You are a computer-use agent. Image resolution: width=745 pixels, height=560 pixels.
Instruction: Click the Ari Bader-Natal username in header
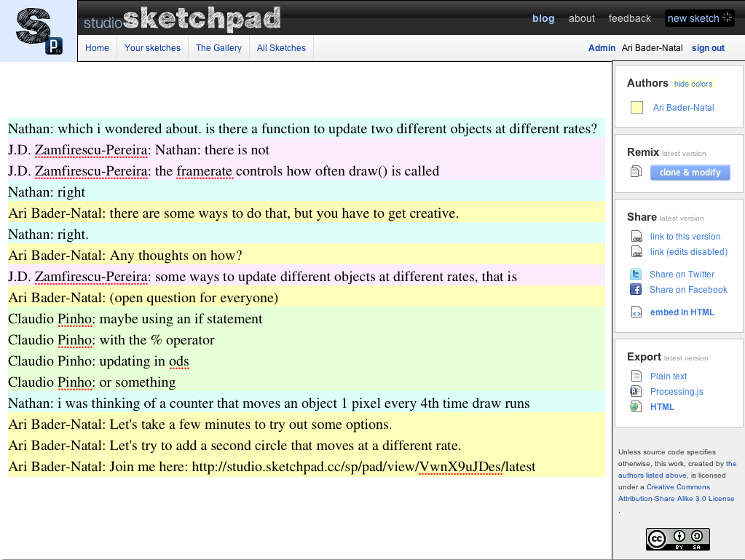click(x=653, y=48)
